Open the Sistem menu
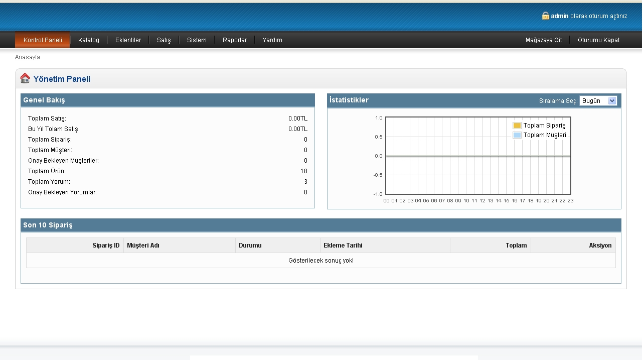 197,40
